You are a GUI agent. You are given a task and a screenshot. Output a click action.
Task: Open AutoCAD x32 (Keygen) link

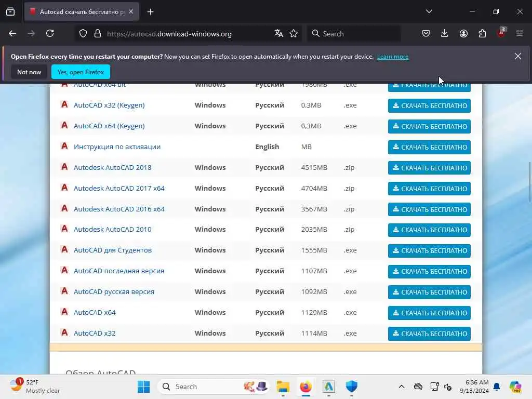[x=109, y=105]
